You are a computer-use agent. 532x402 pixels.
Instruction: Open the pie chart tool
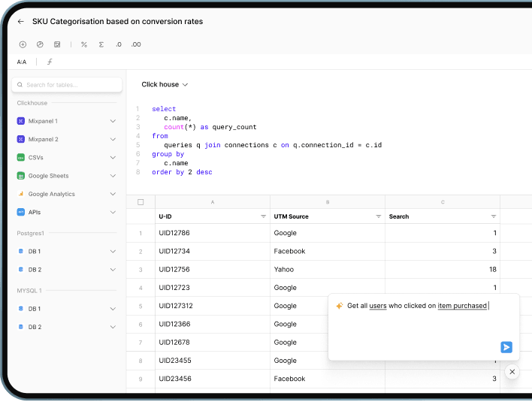click(40, 45)
